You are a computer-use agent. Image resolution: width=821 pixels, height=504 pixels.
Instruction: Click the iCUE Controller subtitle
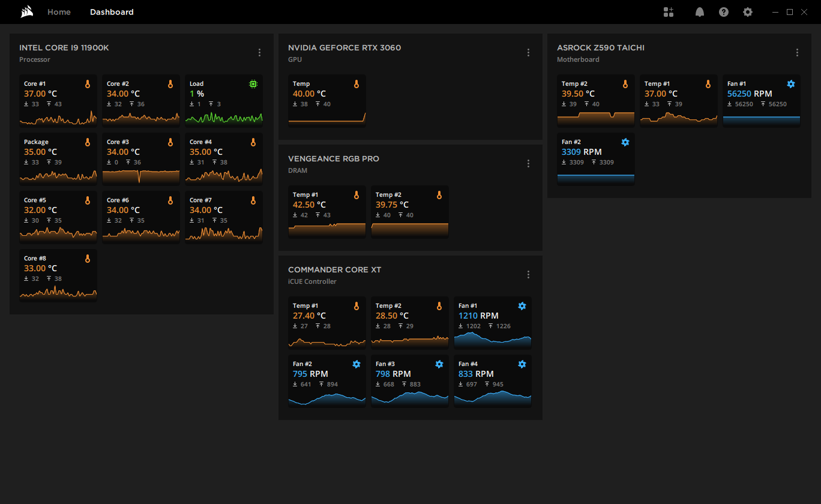[x=312, y=282]
